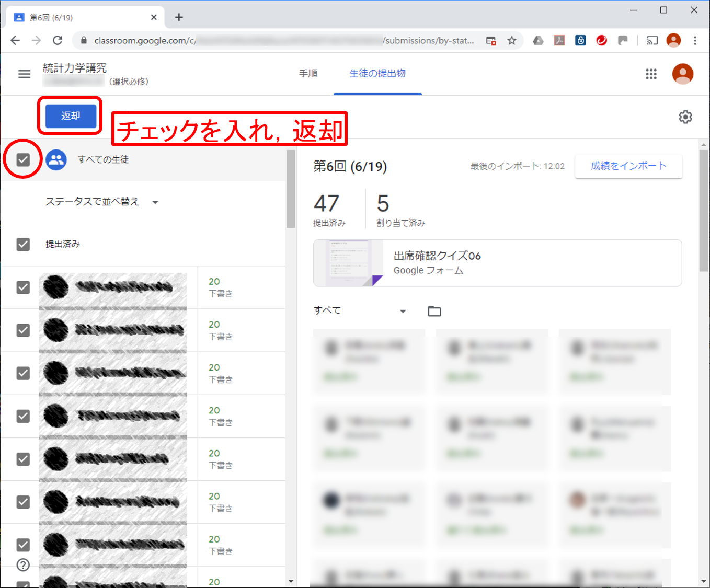Click the 最後のインポート: 12:02 text
Image resolution: width=710 pixels, height=588 pixels.
pyautogui.click(x=517, y=166)
